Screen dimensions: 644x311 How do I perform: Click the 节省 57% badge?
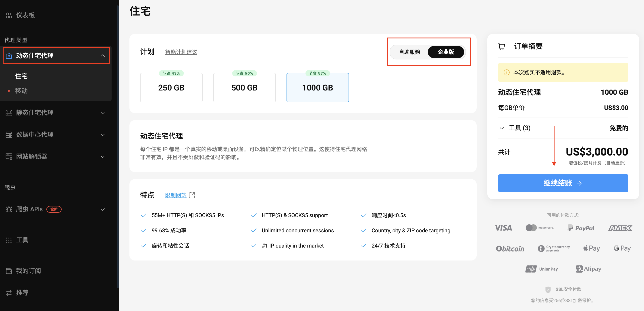[x=318, y=73]
